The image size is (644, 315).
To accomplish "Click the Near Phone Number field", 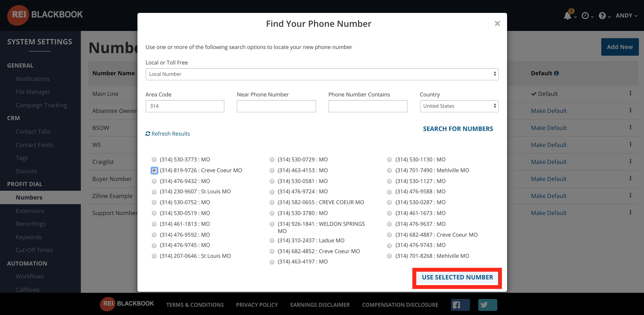I will pos(276,106).
